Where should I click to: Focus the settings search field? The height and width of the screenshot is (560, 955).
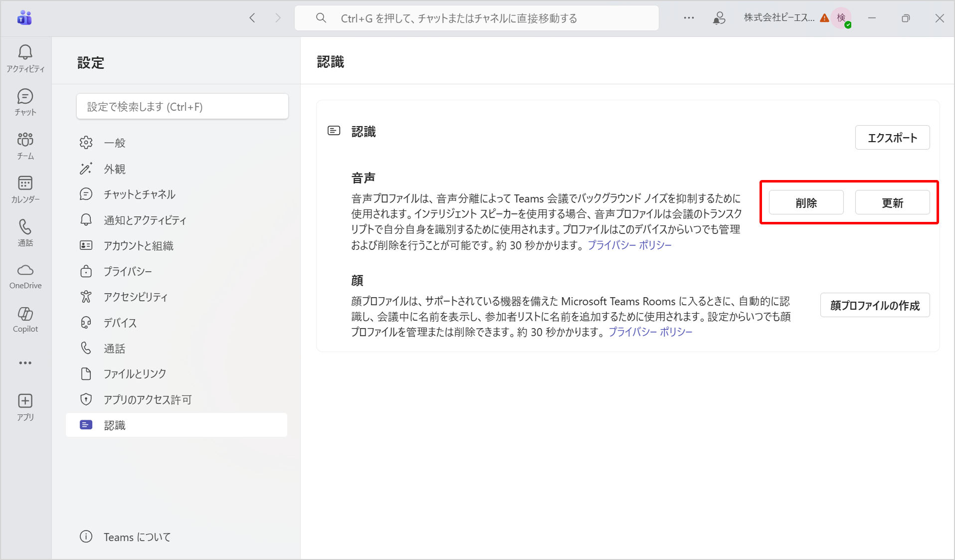coord(183,107)
